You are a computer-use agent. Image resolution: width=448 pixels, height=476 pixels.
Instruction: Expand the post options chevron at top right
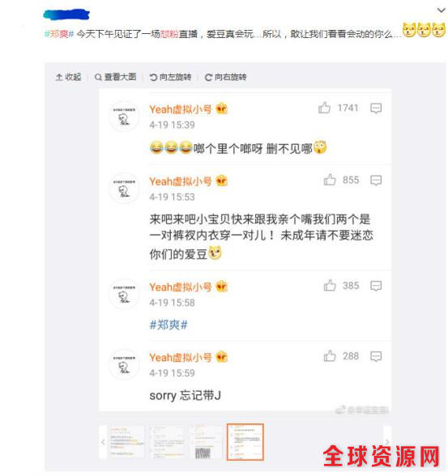441,11
